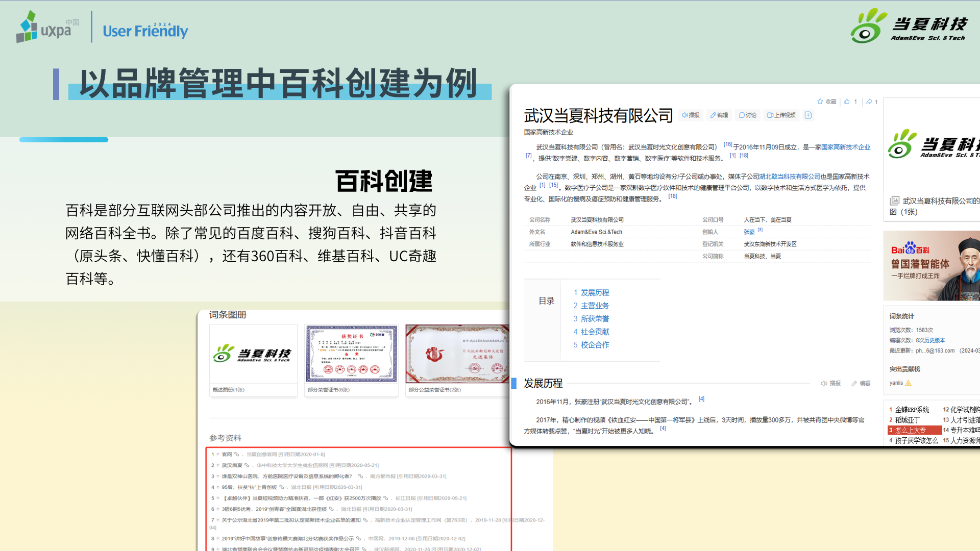The width and height of the screenshot is (980, 551).
Task: Click the 发展历程 section heading
Action: (x=543, y=383)
